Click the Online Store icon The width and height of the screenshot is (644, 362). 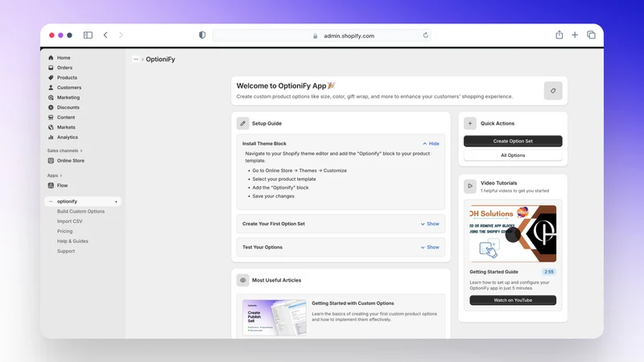[x=51, y=160]
